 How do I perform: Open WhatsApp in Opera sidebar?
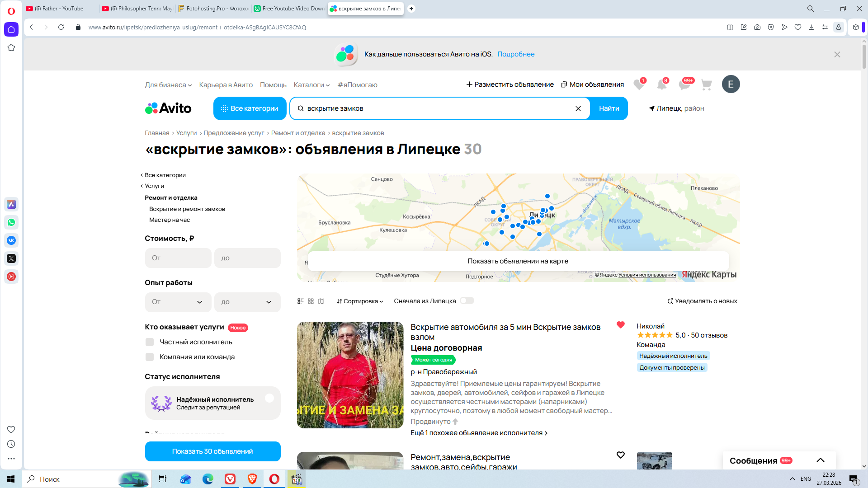(x=11, y=222)
